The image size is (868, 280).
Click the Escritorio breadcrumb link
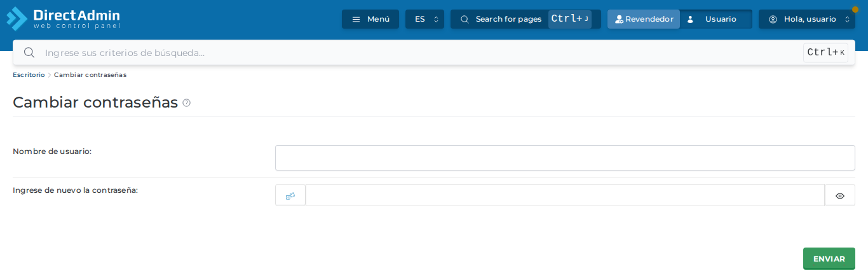(x=29, y=75)
